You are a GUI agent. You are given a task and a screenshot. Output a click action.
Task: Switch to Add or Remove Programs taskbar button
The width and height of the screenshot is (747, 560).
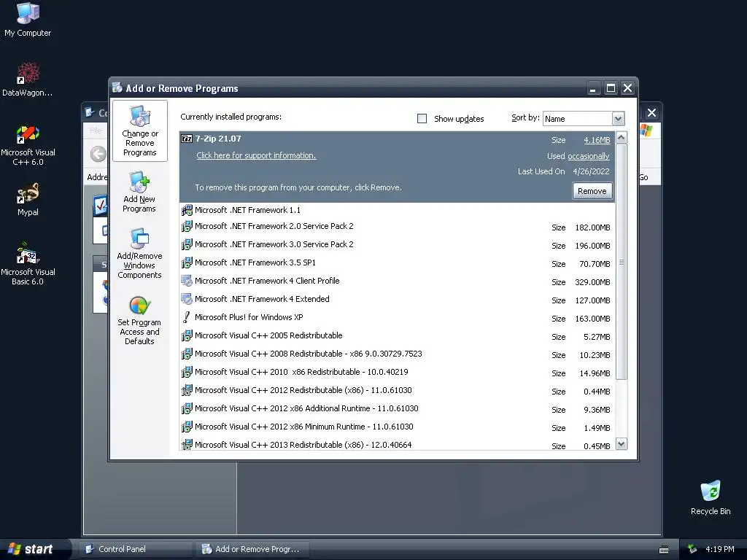tap(252, 549)
